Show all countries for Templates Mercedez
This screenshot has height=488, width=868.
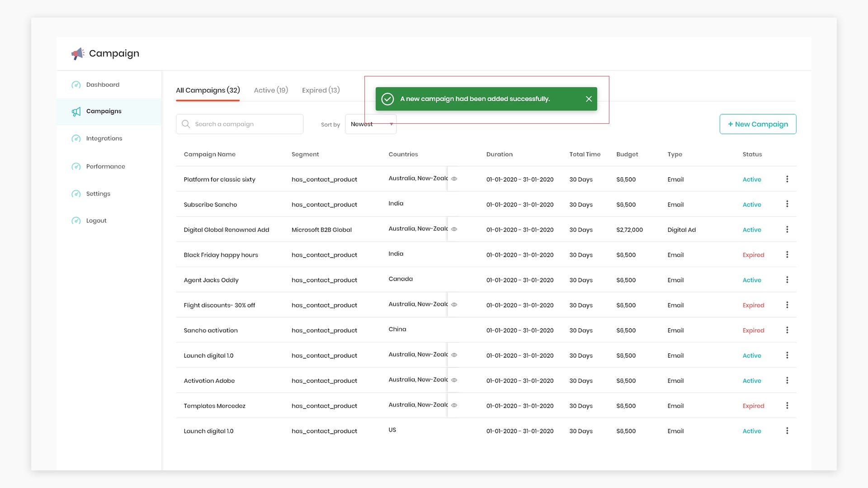[x=454, y=405]
